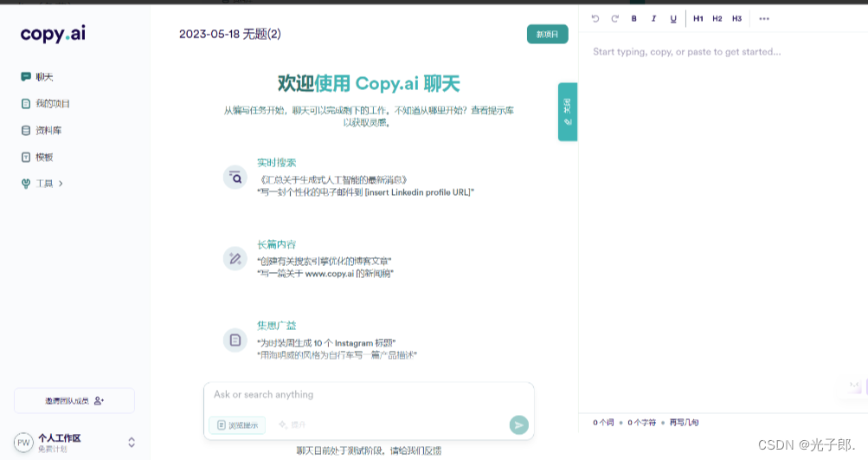868x460 pixels.
Task: Click the project title 2023-05-18 无题(2)
Action: coord(229,35)
